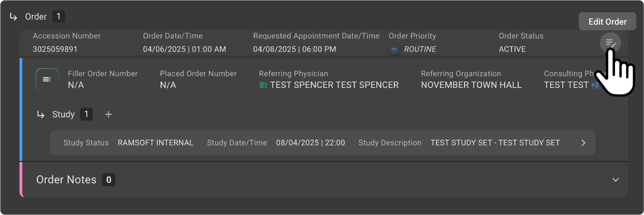This screenshot has width=644, height=215.
Task: Click the green referring physician contact icon
Action: (x=263, y=85)
